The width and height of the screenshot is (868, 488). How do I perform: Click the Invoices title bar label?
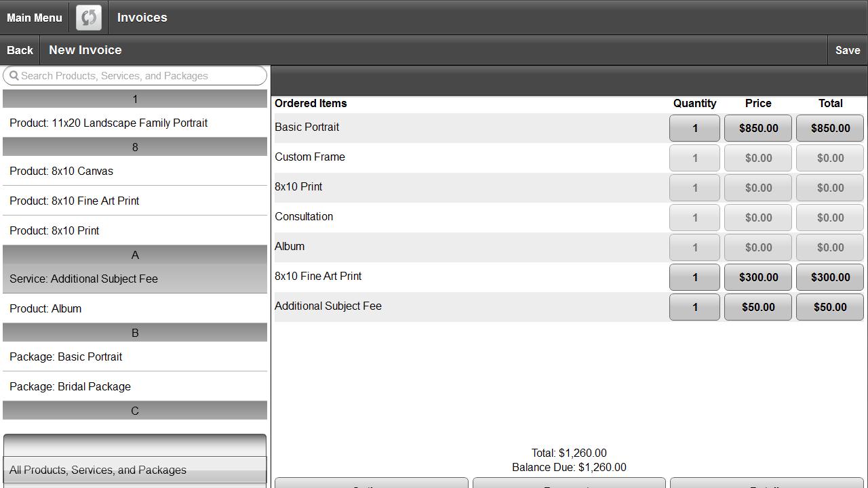pyautogui.click(x=141, y=17)
